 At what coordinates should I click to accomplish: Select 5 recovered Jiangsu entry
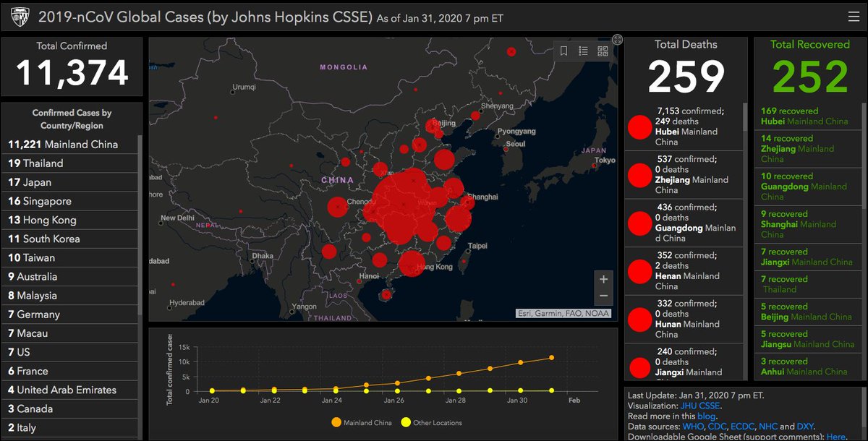(x=809, y=339)
